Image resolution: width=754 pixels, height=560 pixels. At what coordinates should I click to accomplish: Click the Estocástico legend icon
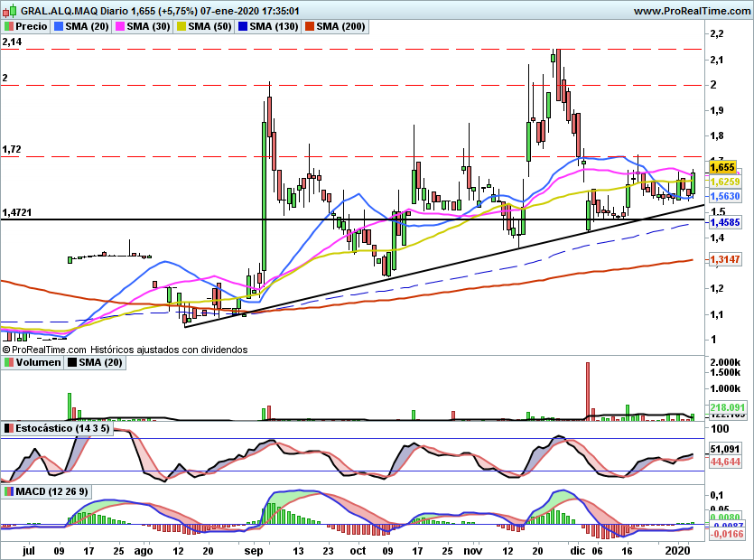(x=8, y=427)
